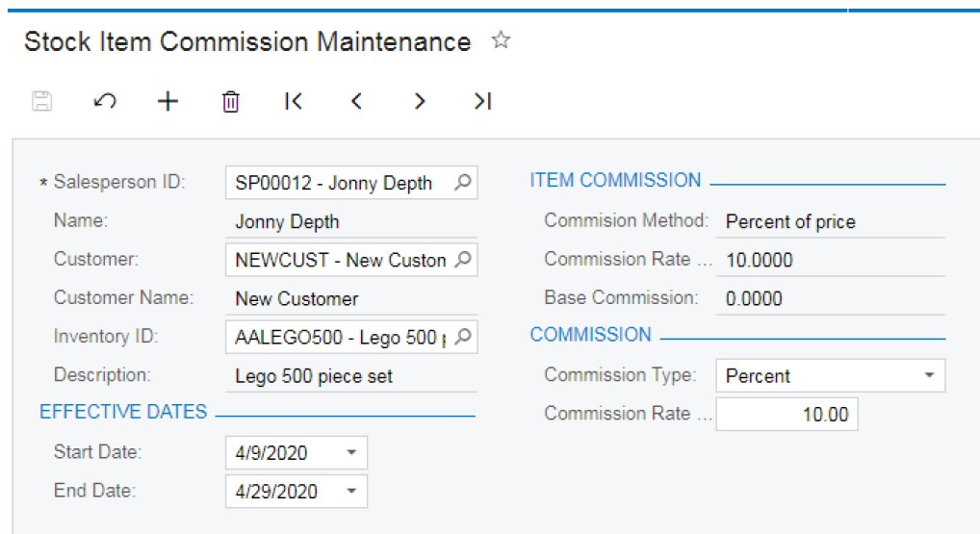Click the Customer Name label
The image size is (980, 534).
coord(123,297)
